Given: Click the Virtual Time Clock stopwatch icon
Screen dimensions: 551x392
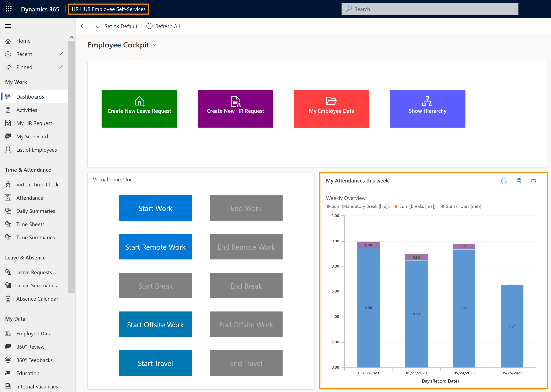Looking at the screenshot, I should pos(8,185).
